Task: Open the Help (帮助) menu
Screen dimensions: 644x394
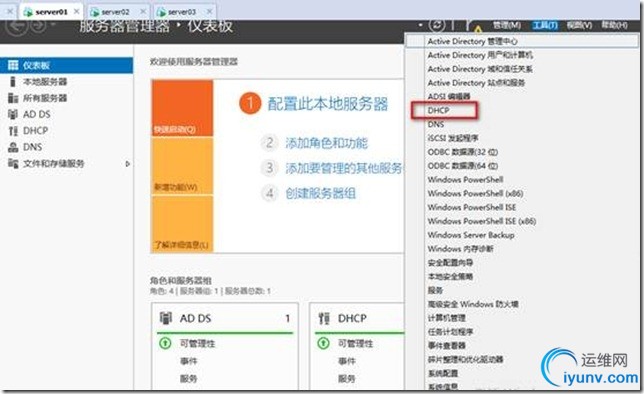Action: pyautogui.click(x=615, y=25)
